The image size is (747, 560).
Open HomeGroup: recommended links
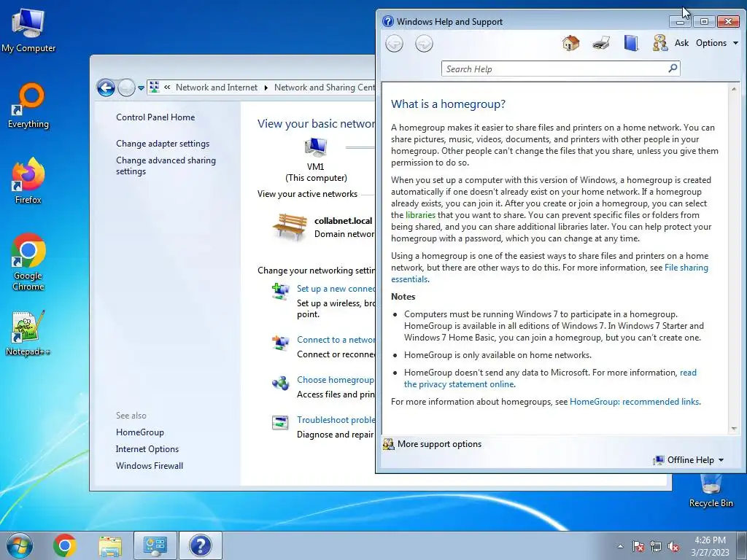[x=634, y=402]
